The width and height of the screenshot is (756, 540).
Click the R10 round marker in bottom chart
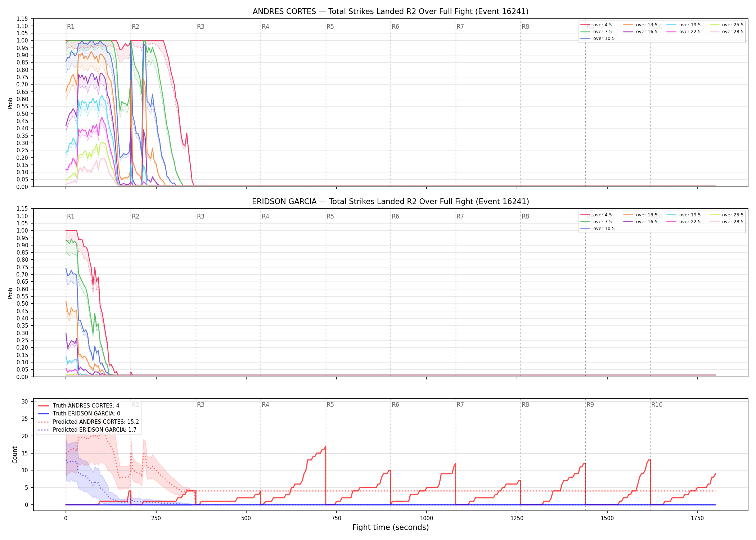click(657, 405)
